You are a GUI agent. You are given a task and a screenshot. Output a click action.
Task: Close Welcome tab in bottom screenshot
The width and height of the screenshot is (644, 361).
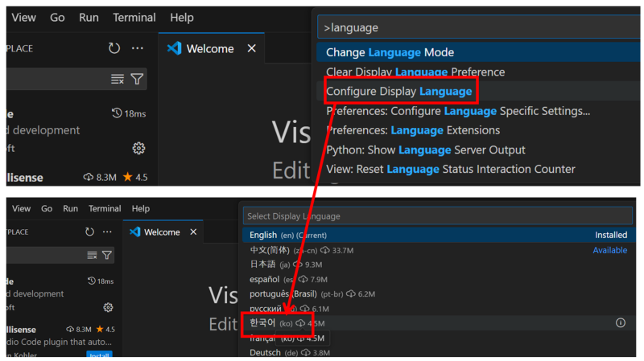point(193,232)
